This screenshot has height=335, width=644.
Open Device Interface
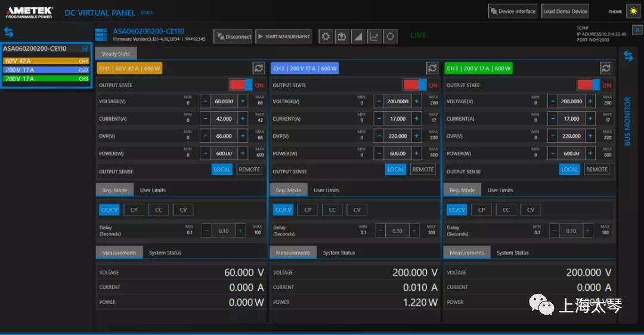pos(513,11)
